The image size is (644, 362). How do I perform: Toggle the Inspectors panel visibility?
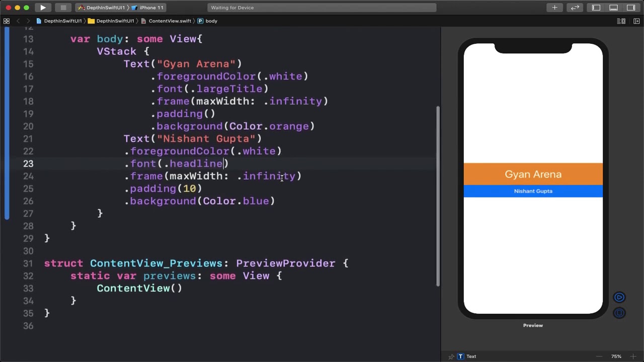click(x=630, y=8)
